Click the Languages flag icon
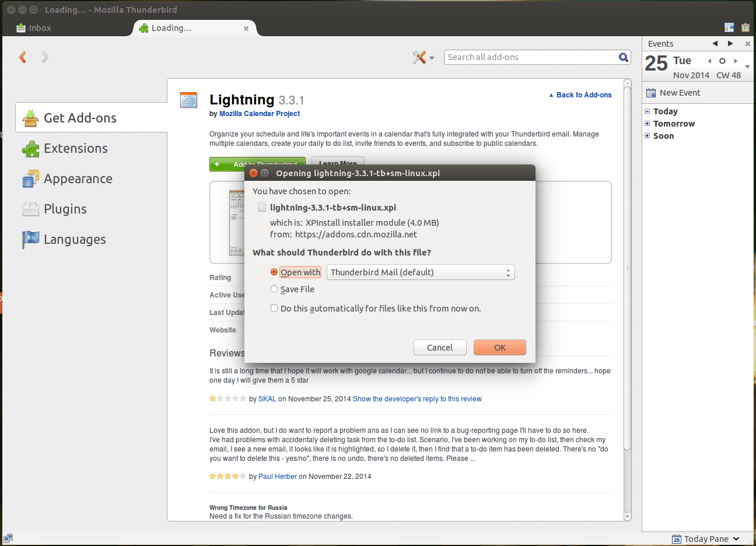Viewport: 756px width, 546px height. tap(30, 239)
